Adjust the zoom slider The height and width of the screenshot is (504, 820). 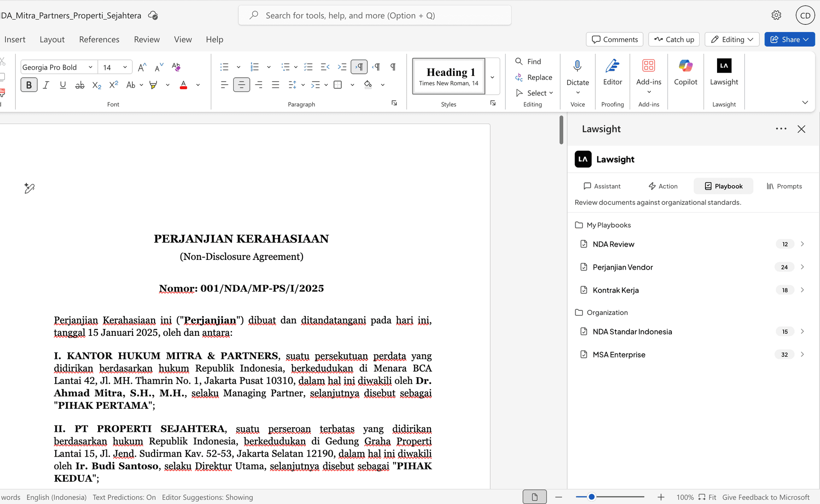pos(591,497)
